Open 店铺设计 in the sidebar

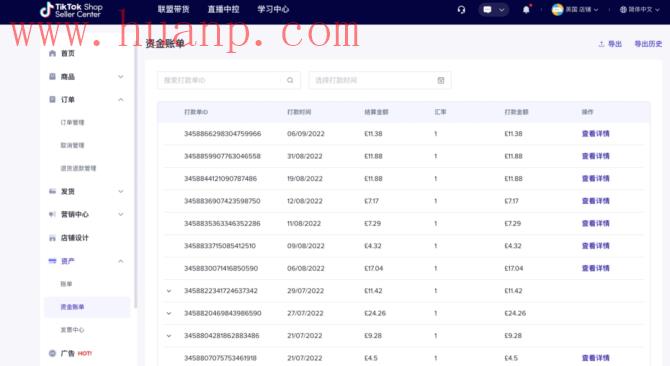(x=74, y=238)
